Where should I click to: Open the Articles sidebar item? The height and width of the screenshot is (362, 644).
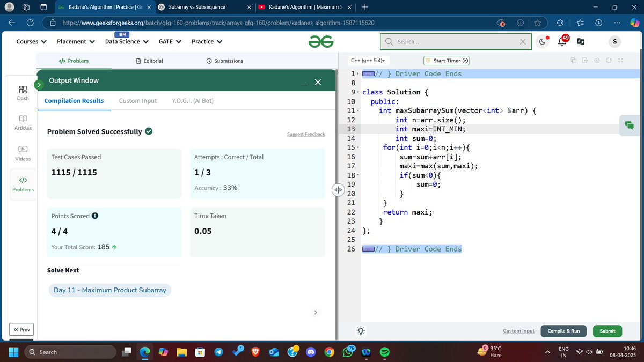pos(23,122)
